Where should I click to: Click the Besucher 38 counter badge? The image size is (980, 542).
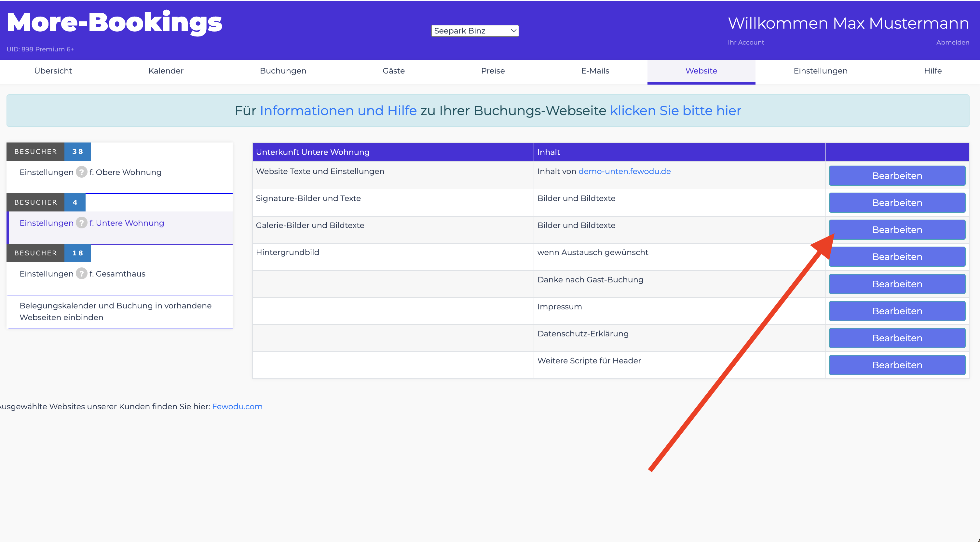coord(49,151)
